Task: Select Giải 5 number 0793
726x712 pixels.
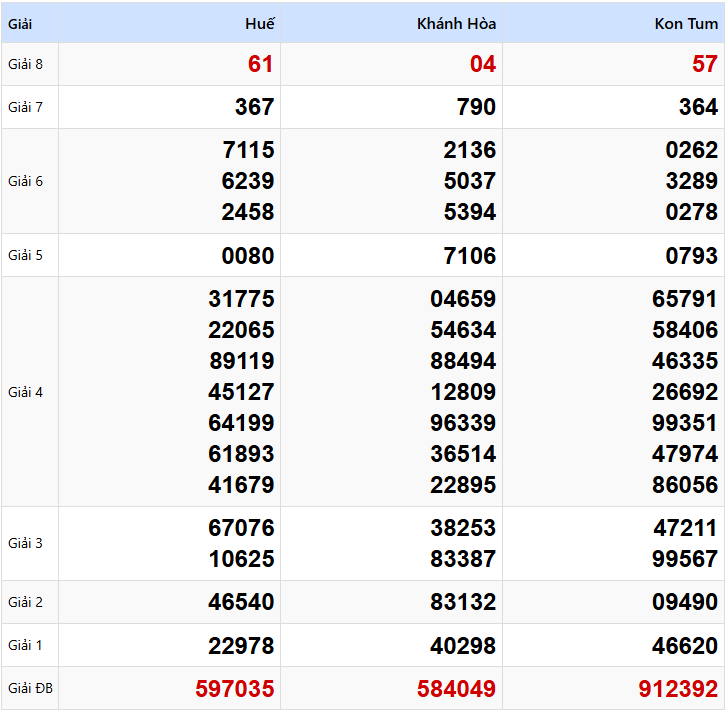Action: point(692,256)
